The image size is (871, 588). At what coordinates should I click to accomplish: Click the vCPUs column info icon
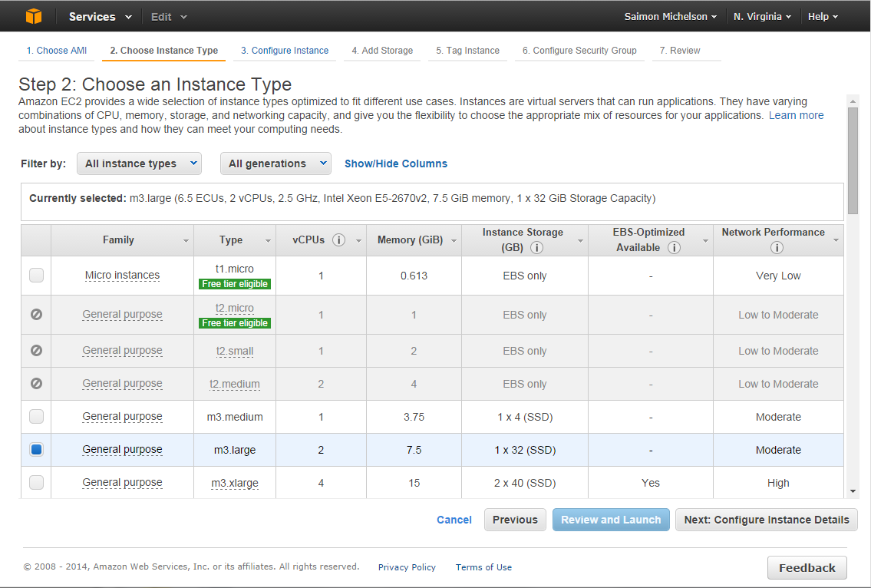[338, 240]
